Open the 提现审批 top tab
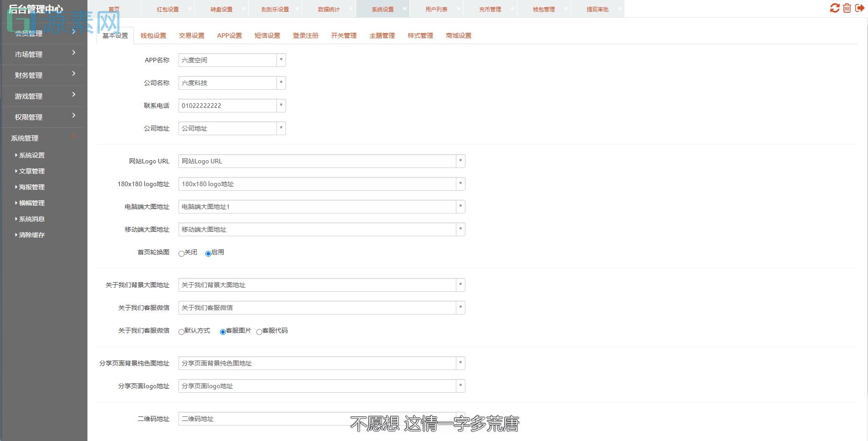 click(596, 9)
